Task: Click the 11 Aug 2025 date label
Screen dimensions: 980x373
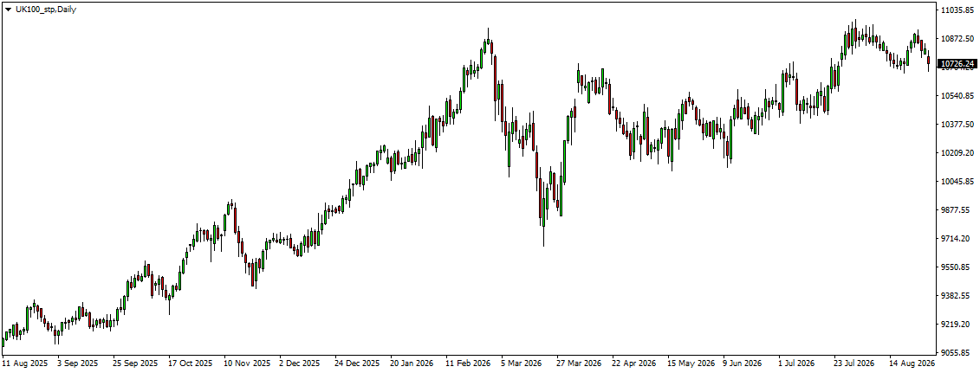Action: 24,363
